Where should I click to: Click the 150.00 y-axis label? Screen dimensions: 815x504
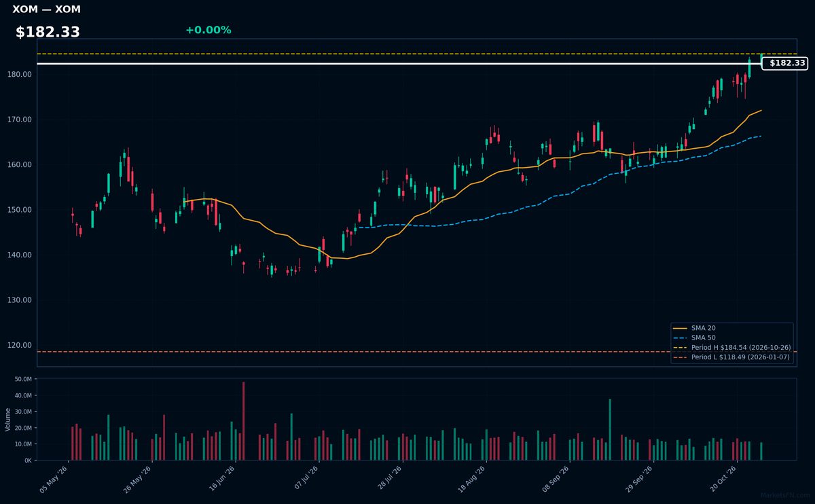tap(20, 210)
